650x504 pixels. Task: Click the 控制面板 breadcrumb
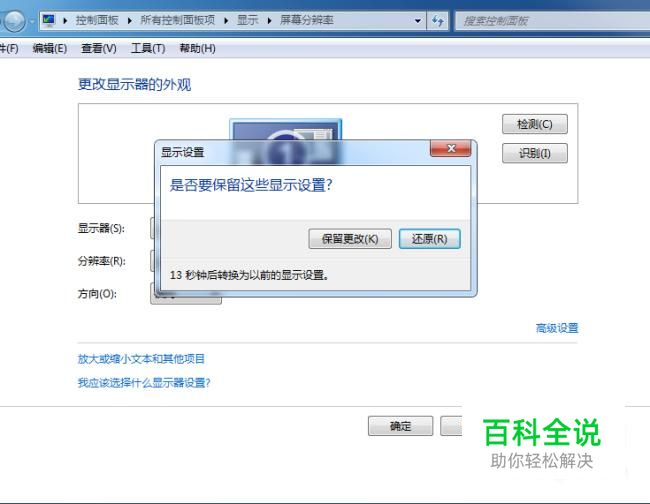tap(97, 20)
